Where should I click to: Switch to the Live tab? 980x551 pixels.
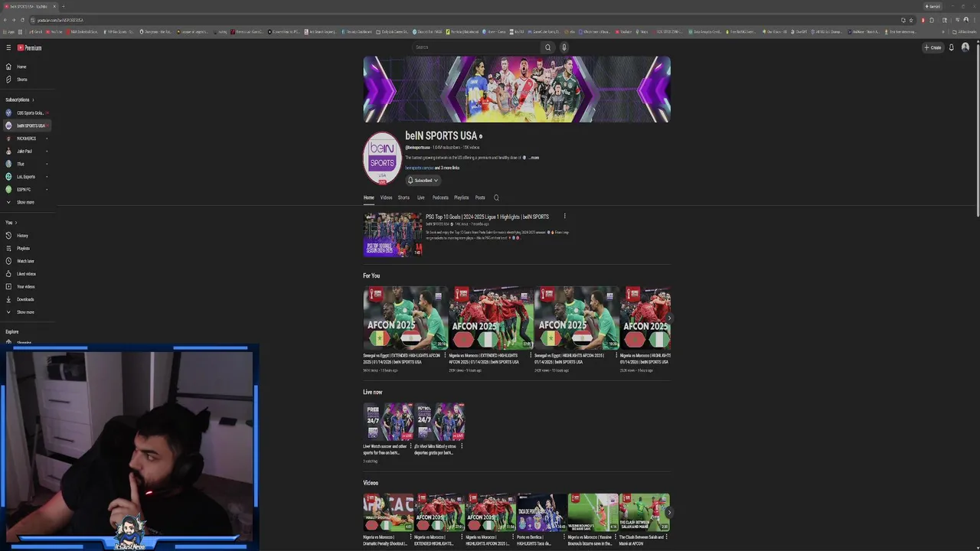point(421,197)
